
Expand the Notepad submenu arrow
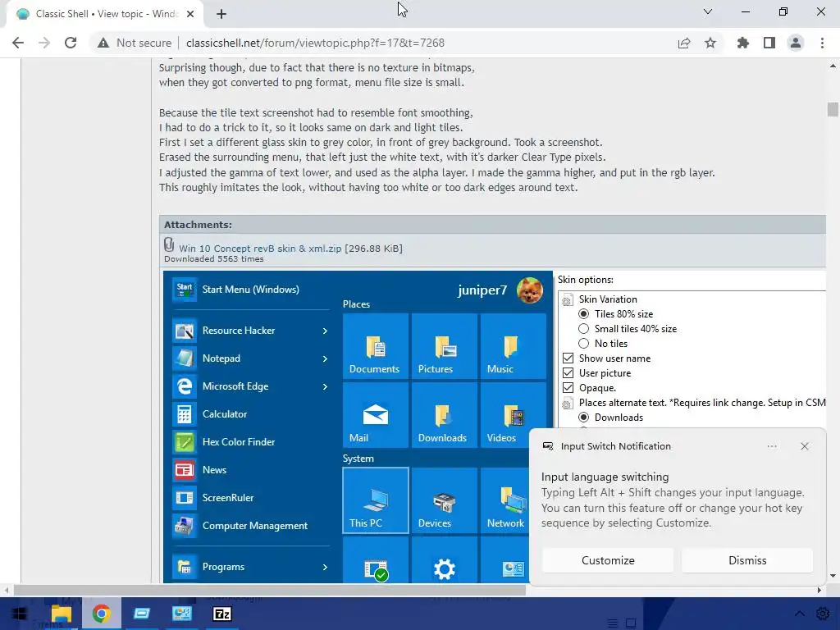click(325, 359)
